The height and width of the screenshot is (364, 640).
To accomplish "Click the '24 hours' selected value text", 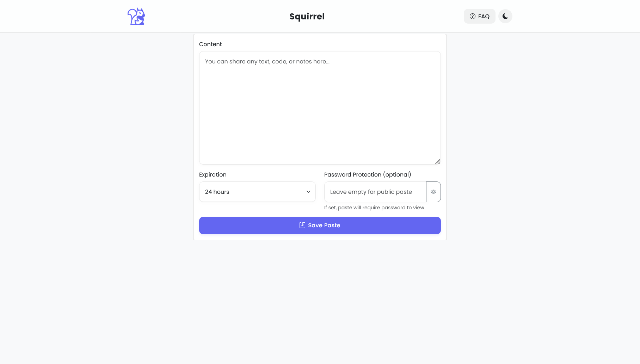I will pyautogui.click(x=217, y=192).
